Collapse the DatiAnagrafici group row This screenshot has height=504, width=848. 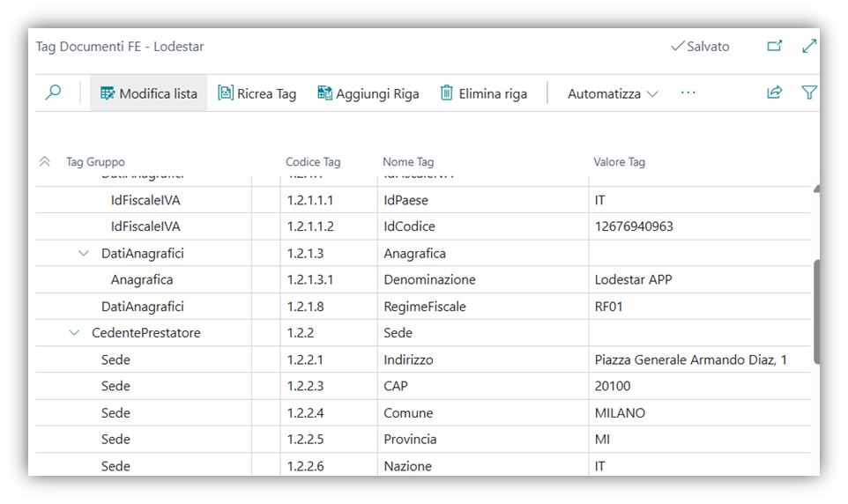(84, 254)
